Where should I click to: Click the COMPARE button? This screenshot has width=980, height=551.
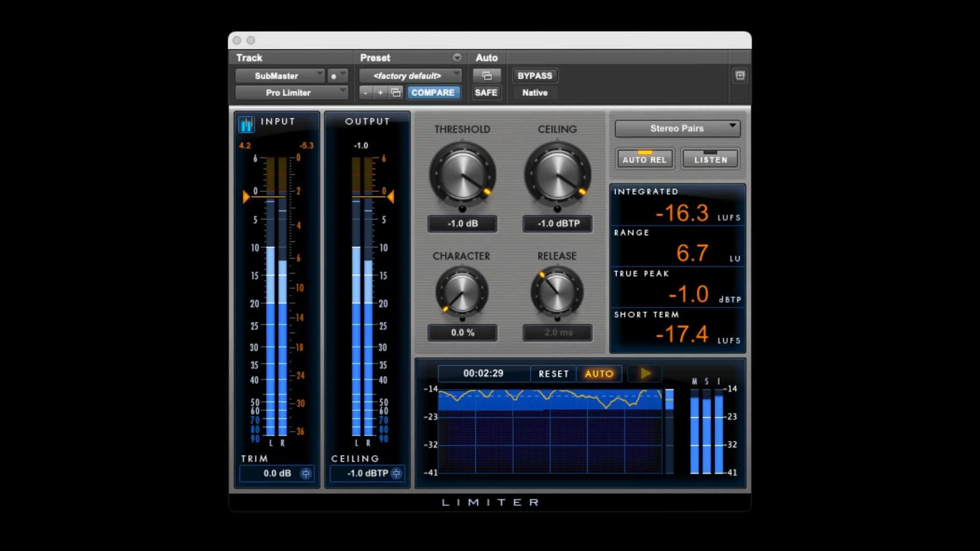pyautogui.click(x=433, y=92)
